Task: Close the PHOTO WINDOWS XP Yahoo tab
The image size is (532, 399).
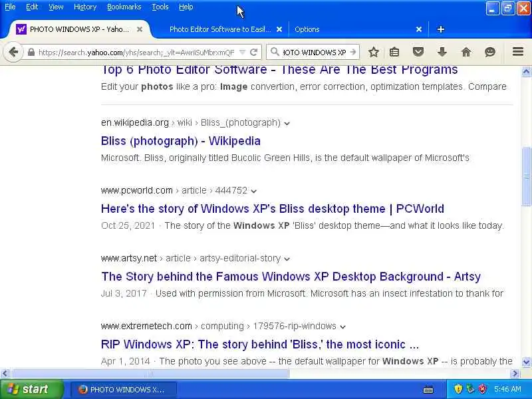Action: (140, 29)
